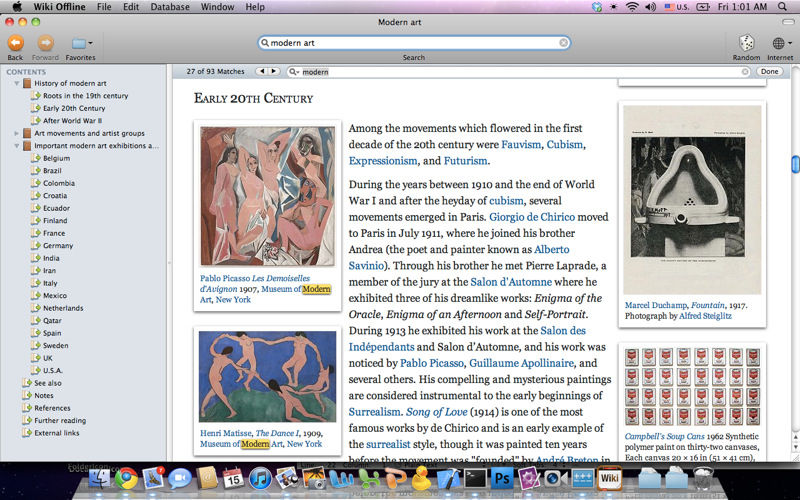Viewport: 800px width, 500px height.
Task: Expand Art movements and artist groups
Action: [x=17, y=133]
